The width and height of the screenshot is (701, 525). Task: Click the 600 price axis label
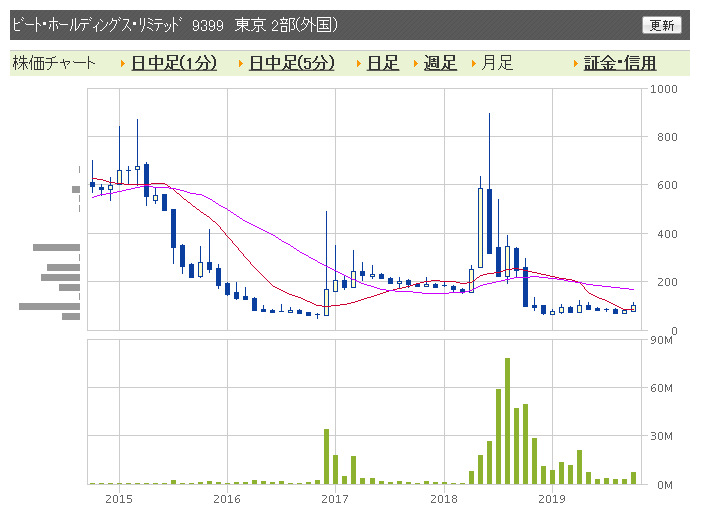pos(667,185)
